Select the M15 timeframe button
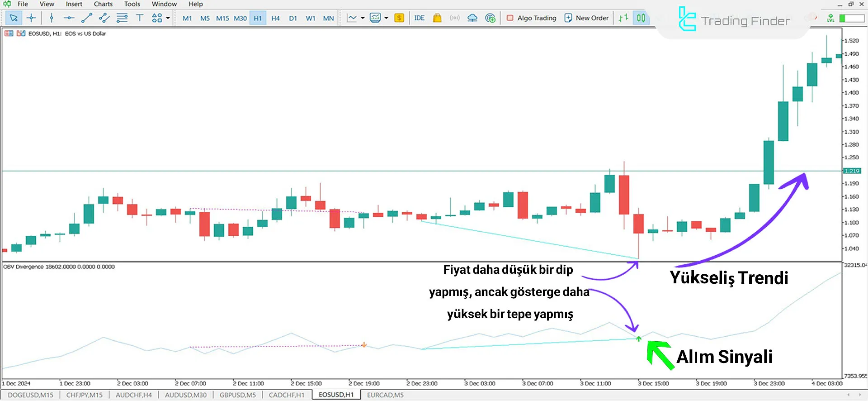868x401 pixels. point(222,18)
